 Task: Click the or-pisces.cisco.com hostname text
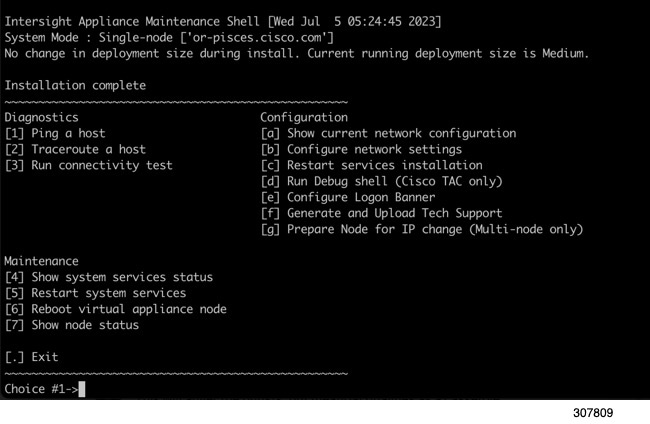(x=257, y=38)
